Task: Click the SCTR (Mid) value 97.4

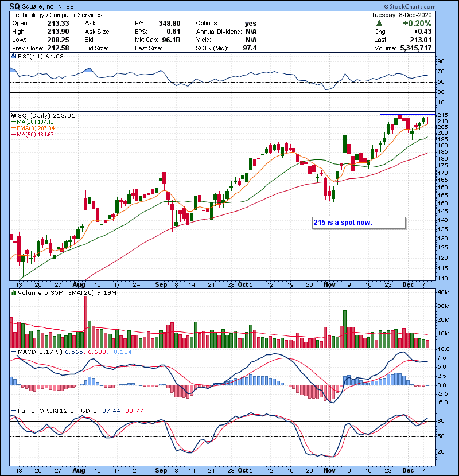Action: pos(250,48)
